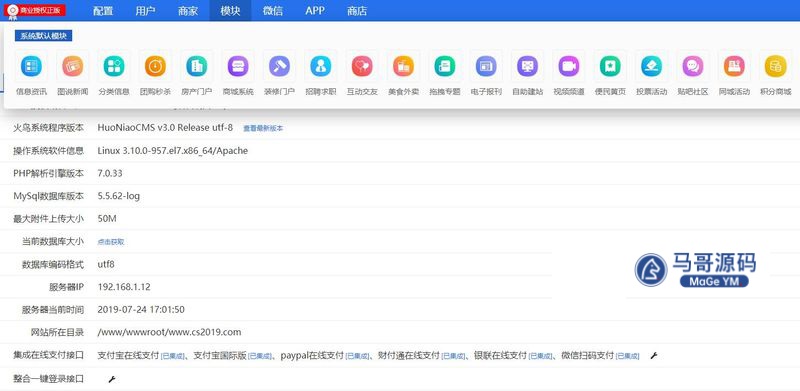Open the 拖拽专题 module
The width and height of the screenshot is (800, 391).
coord(444,73)
